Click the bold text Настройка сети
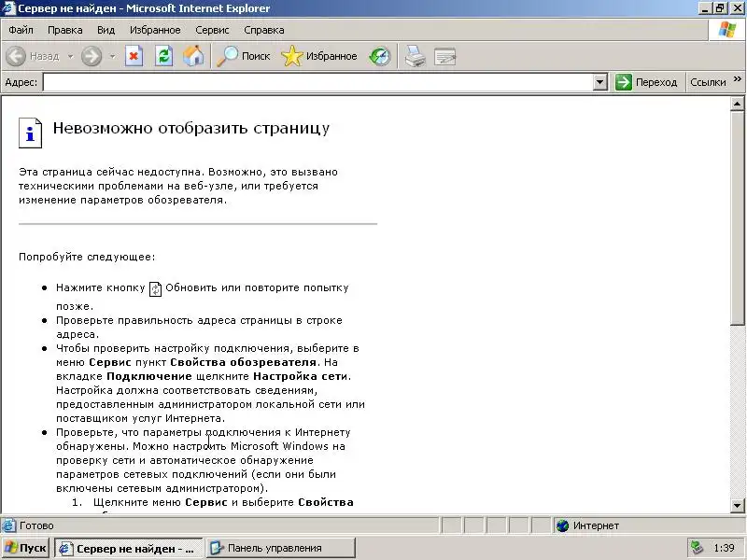This screenshot has height=560, width=747. tap(300, 376)
